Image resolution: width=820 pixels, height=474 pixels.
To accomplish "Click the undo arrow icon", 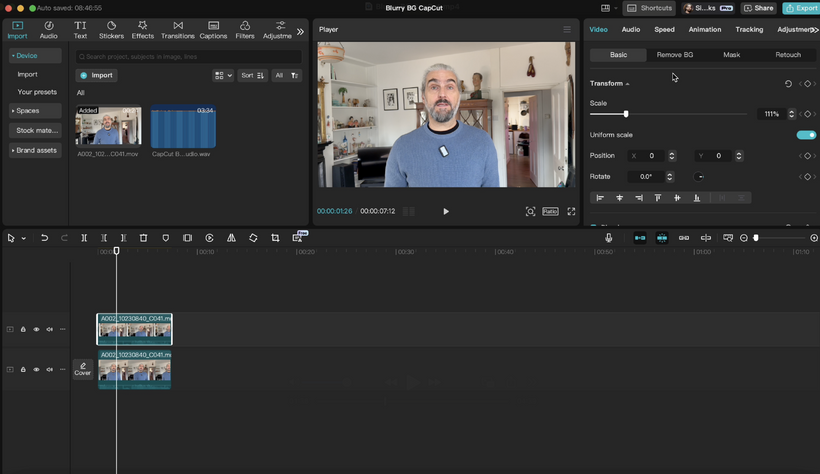I will coord(44,238).
